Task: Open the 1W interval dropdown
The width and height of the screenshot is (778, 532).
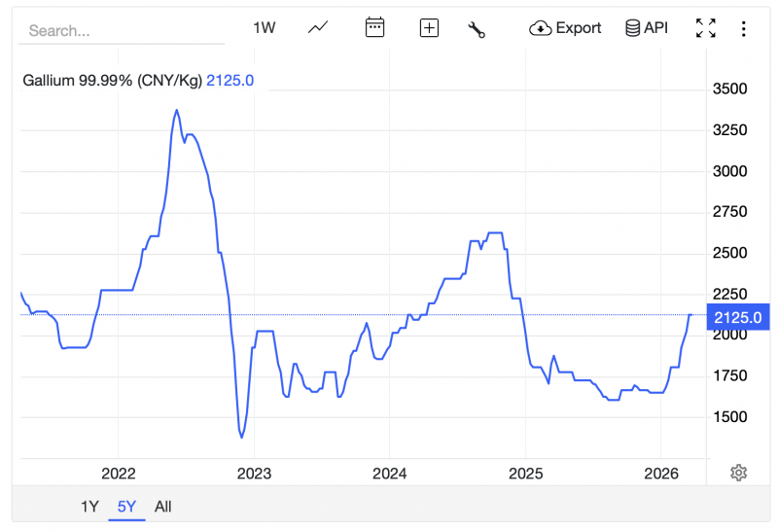Action: click(x=265, y=28)
